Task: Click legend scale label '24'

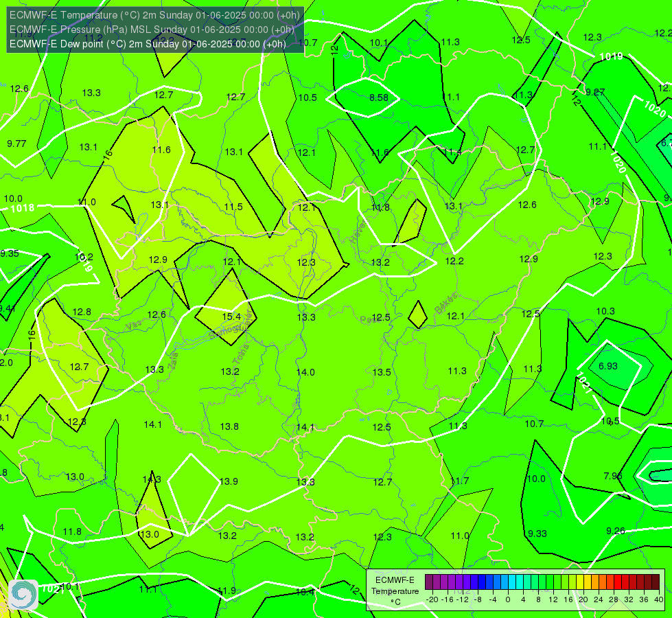Action: click(x=599, y=599)
